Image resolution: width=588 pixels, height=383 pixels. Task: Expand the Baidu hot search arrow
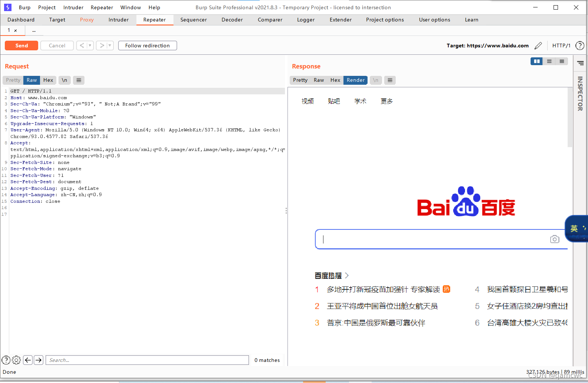coord(347,275)
